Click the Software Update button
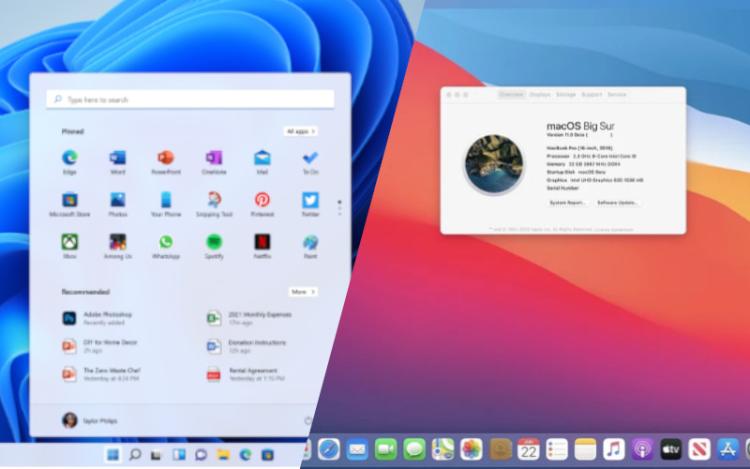 click(x=617, y=203)
